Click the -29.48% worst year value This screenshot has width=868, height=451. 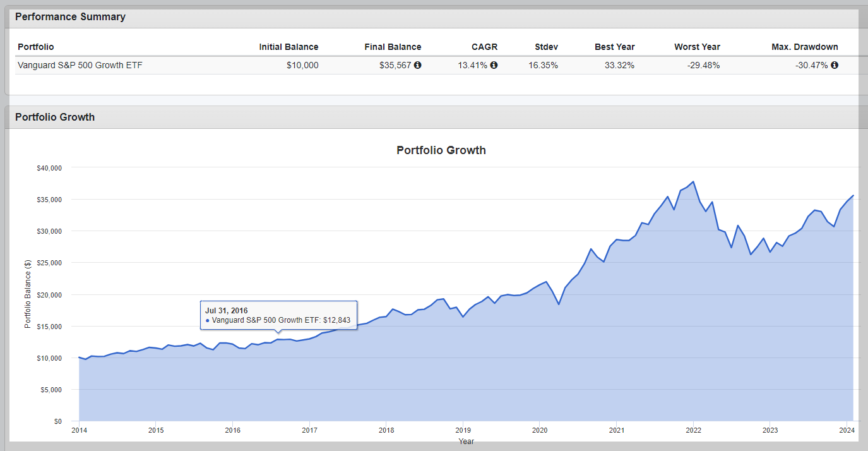[x=703, y=65]
